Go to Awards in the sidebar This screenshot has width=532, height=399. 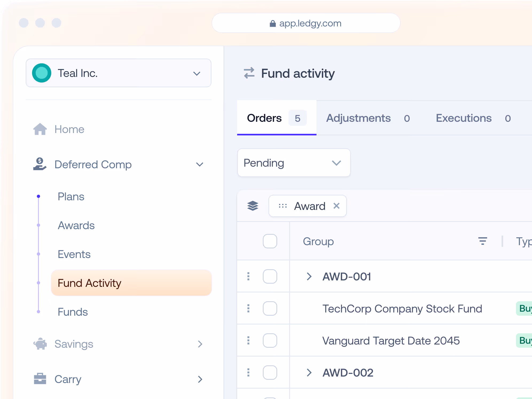click(76, 225)
